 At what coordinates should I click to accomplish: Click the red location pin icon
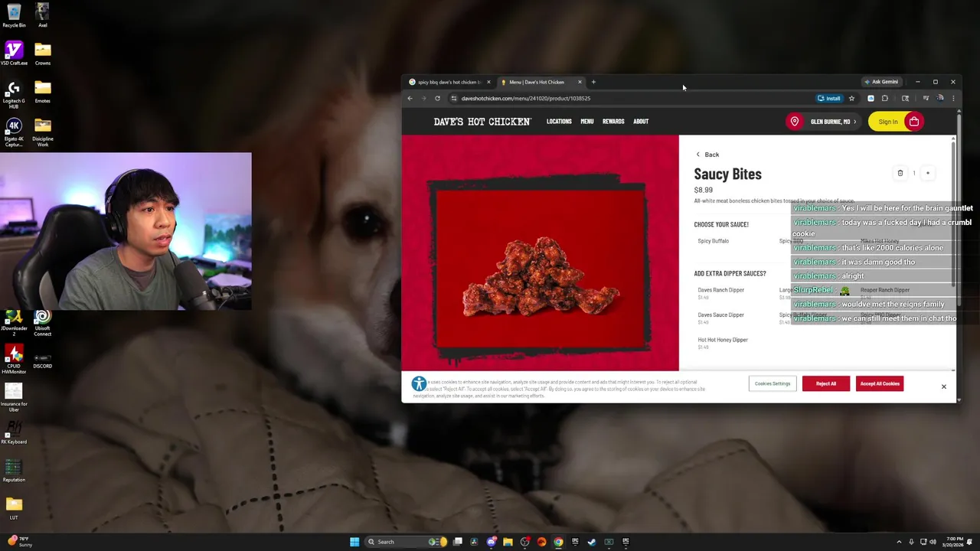point(795,122)
